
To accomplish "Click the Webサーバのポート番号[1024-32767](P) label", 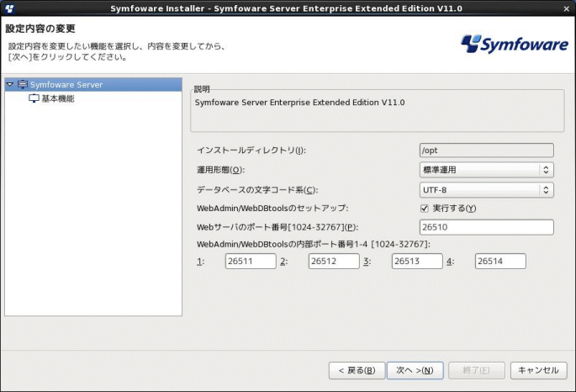I will [x=277, y=227].
